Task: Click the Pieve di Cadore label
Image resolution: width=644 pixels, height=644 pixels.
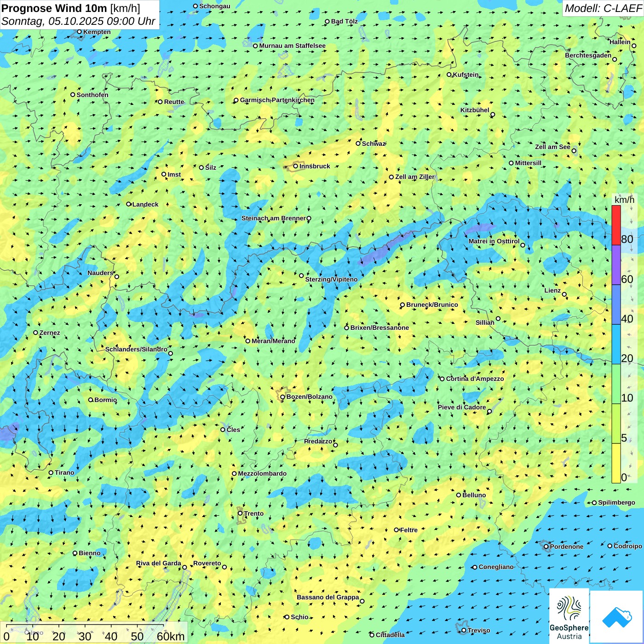Action: [462, 407]
